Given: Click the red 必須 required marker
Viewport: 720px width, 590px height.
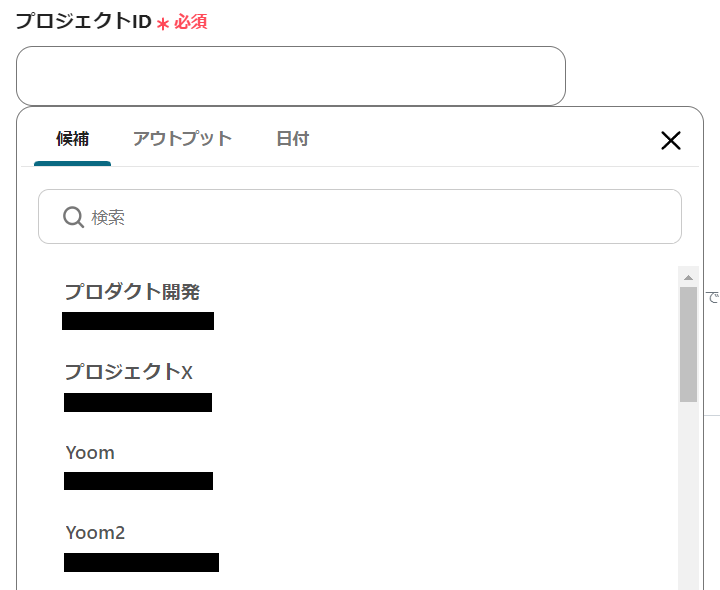Looking at the screenshot, I should pos(190,22).
